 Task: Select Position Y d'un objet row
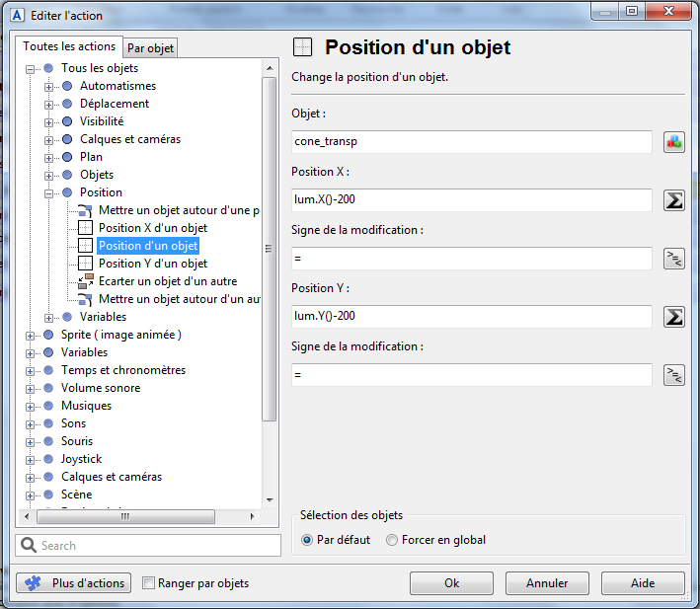click(x=153, y=264)
